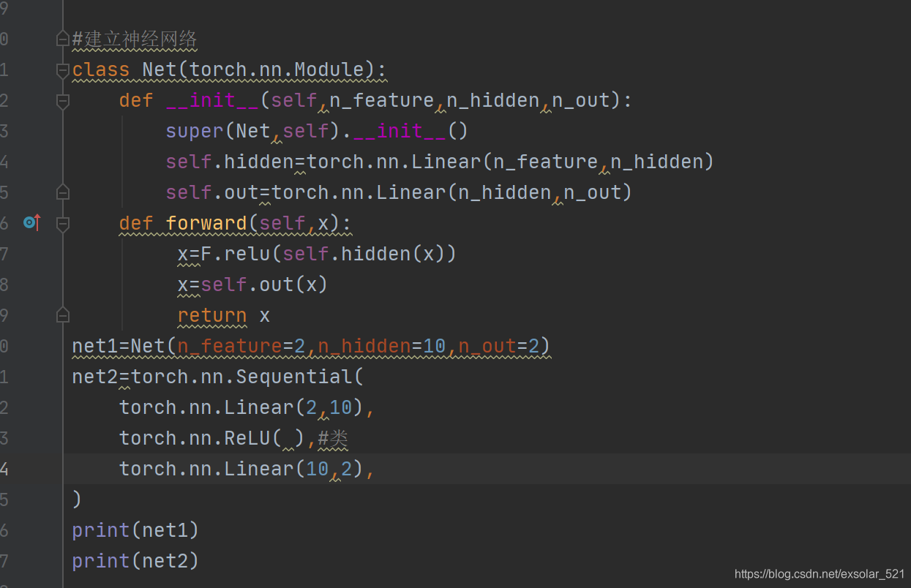Click the 'Sequential' class name

point(294,377)
